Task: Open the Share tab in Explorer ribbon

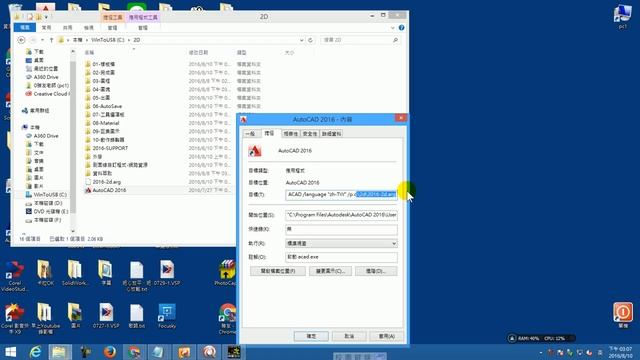Action: tap(67, 27)
